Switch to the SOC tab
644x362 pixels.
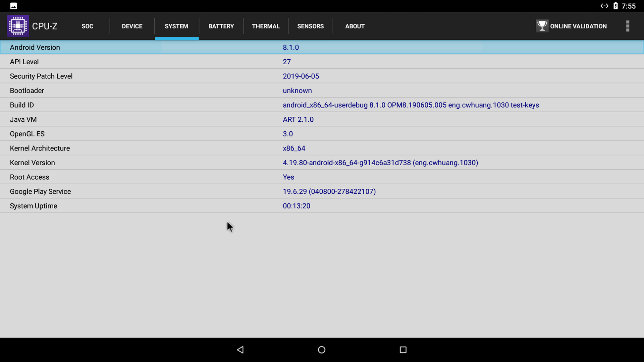point(87,26)
